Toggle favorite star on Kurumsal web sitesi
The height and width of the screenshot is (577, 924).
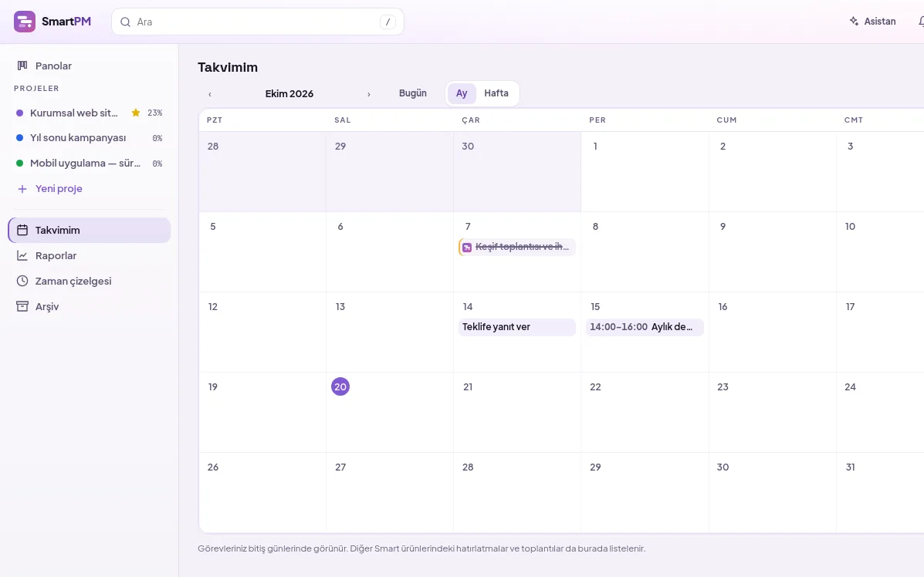(136, 113)
